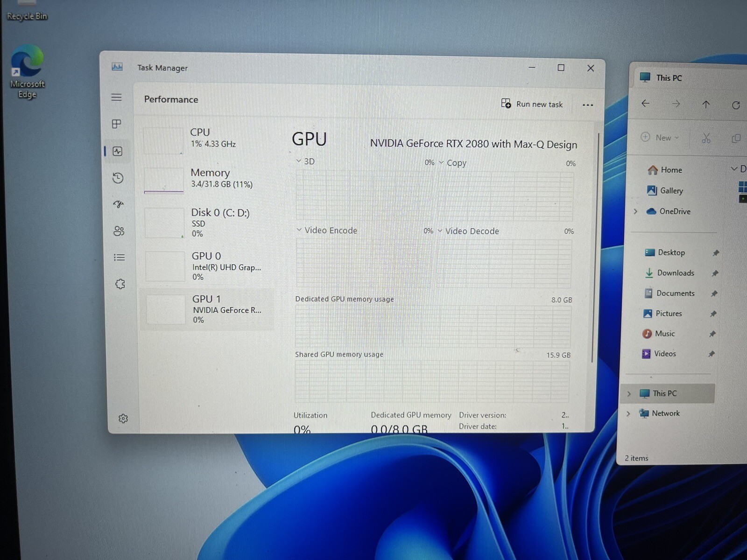Open the Processes page icon in Task Manager

[117, 124]
